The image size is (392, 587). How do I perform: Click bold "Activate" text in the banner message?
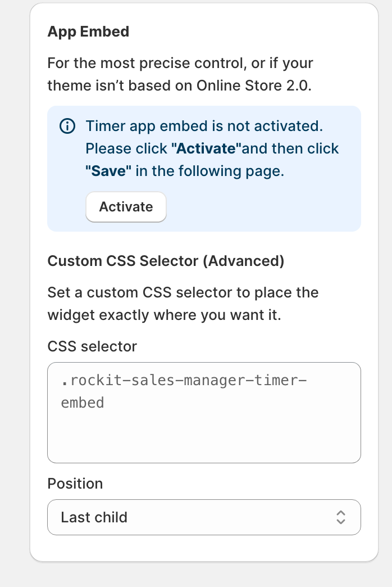[206, 148]
